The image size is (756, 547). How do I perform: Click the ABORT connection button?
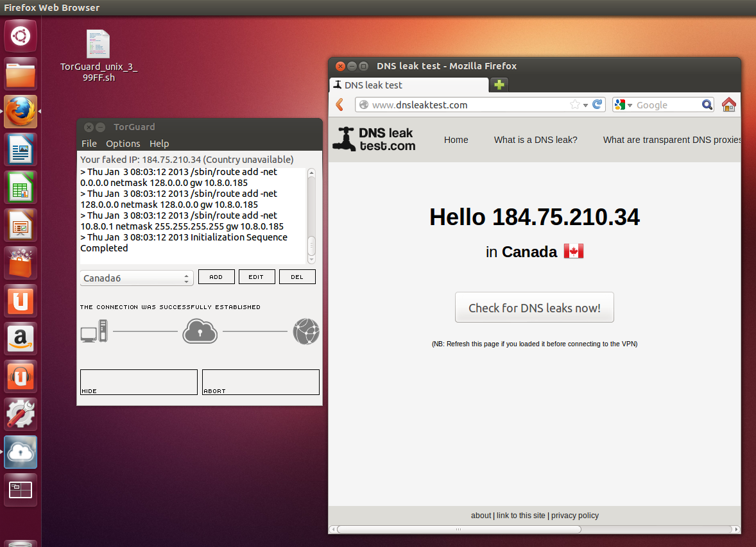261,382
